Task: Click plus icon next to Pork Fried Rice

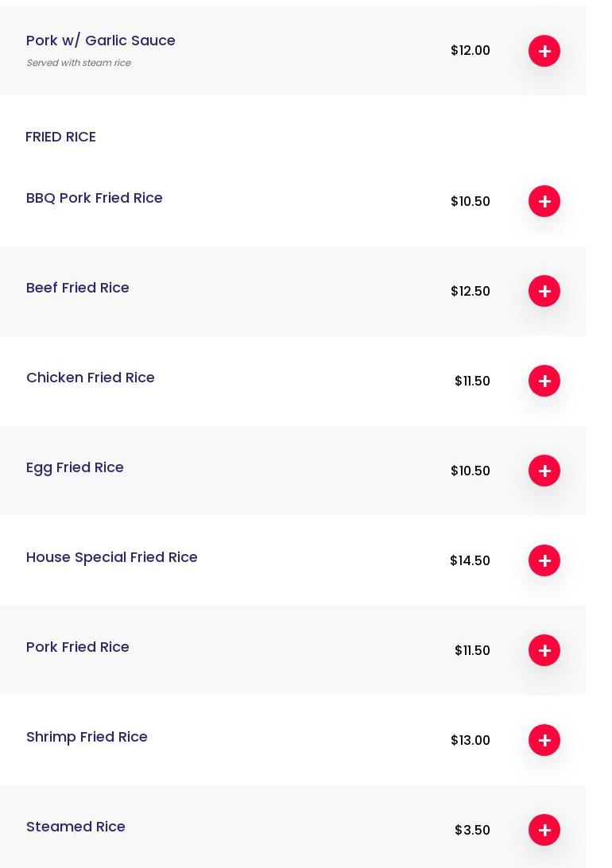Action: [x=544, y=650]
